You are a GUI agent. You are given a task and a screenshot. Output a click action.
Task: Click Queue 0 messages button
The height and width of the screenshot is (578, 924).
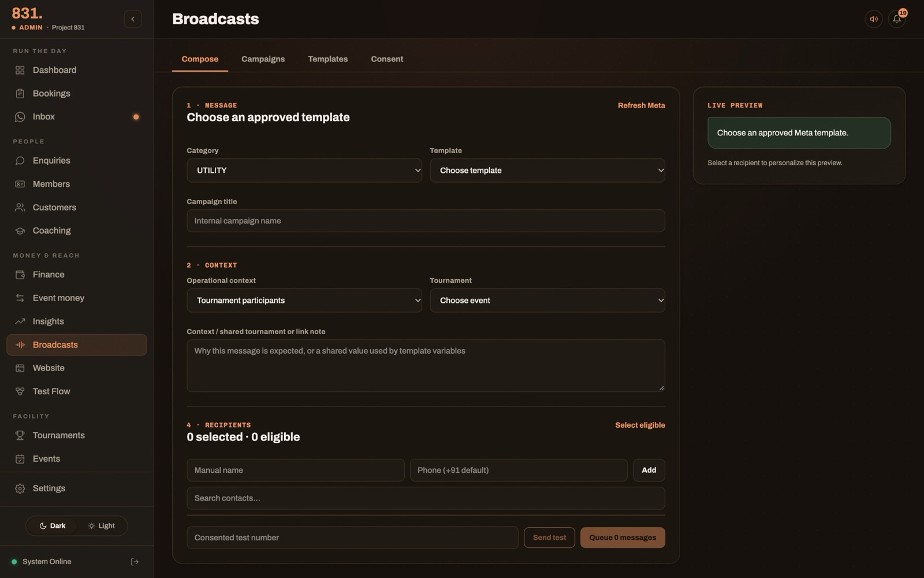tap(623, 538)
